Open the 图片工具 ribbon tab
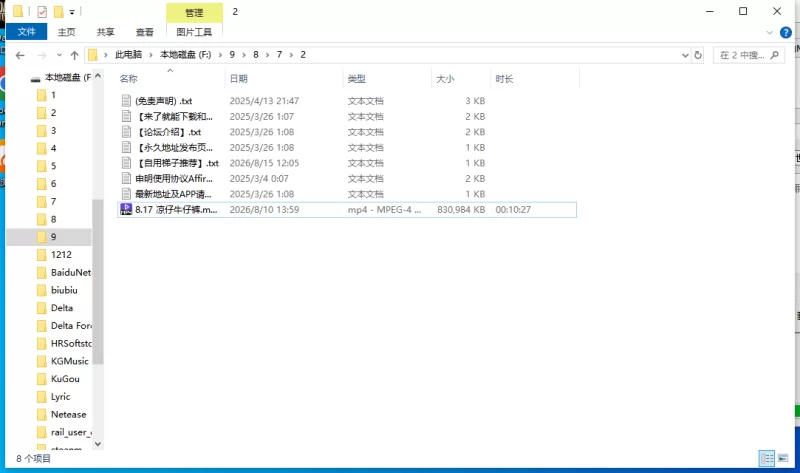 click(194, 32)
